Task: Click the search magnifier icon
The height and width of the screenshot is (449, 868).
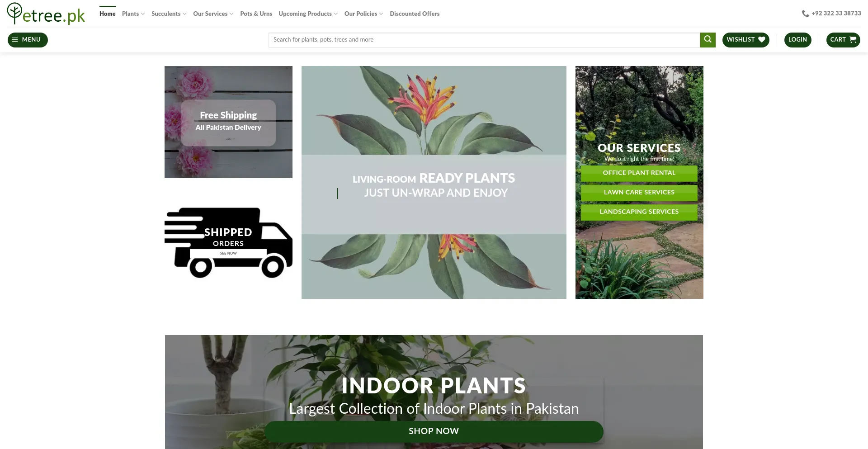Action: pos(707,40)
